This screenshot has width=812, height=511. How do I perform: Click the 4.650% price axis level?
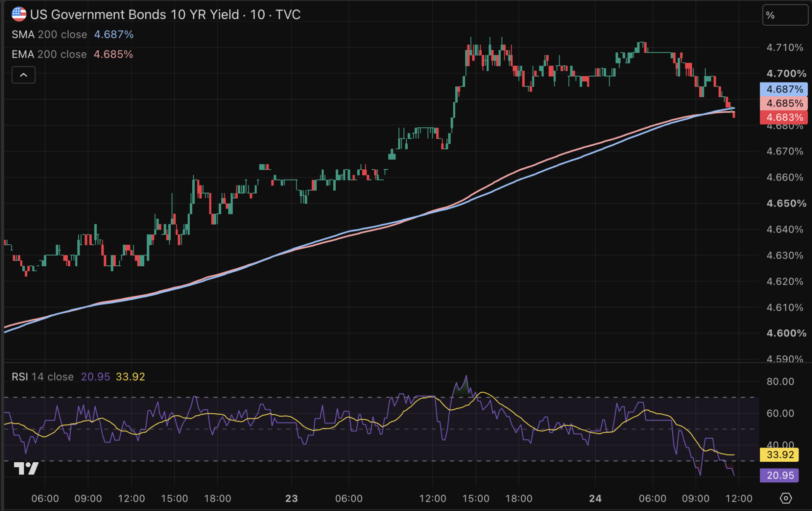(786, 204)
